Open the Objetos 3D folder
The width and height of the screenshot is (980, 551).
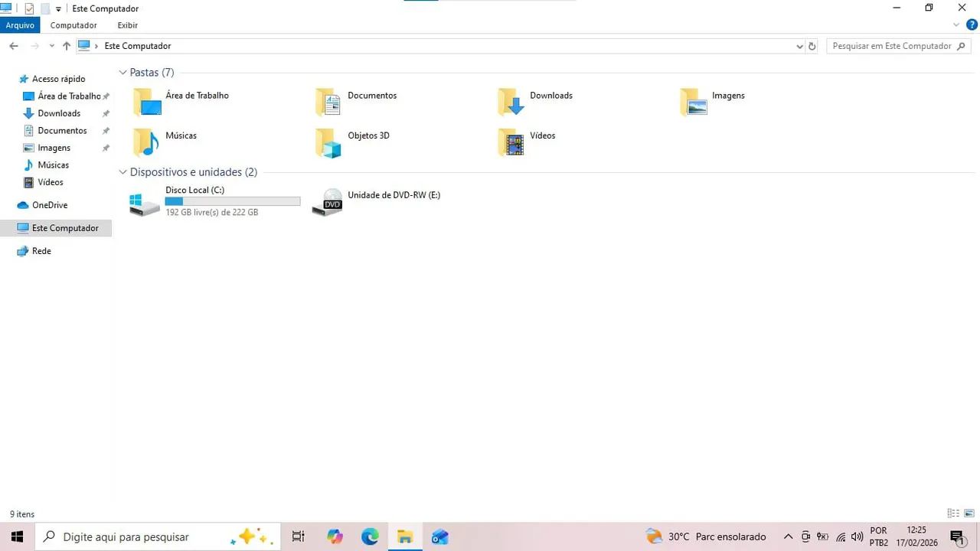[x=328, y=143]
